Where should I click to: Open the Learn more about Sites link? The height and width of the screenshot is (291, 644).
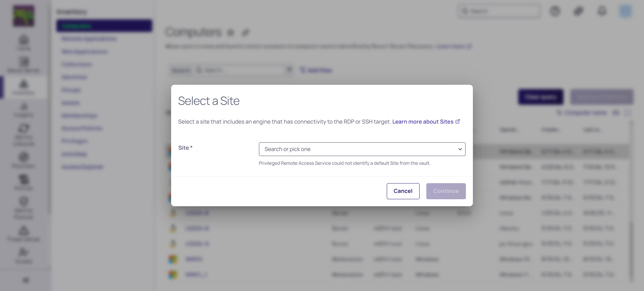coord(423,122)
